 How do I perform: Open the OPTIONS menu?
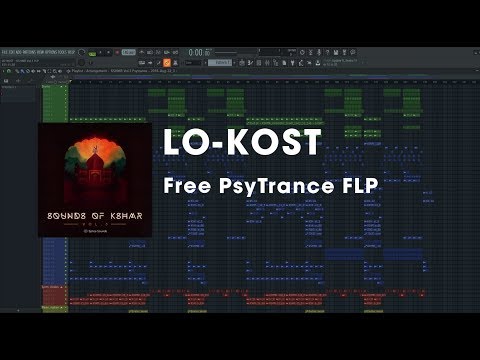click(x=51, y=52)
